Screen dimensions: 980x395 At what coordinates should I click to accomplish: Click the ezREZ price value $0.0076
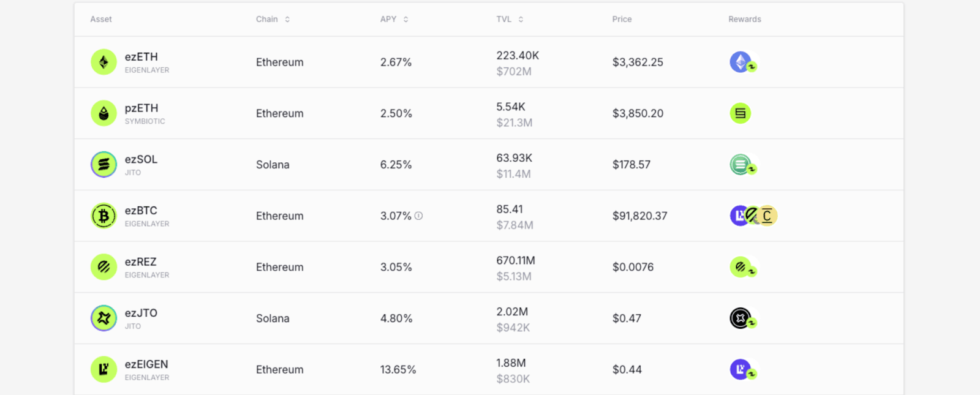click(x=633, y=267)
